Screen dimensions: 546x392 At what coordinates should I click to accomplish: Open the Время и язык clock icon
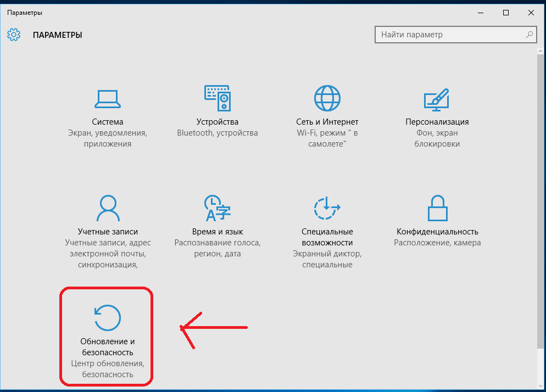[218, 208]
